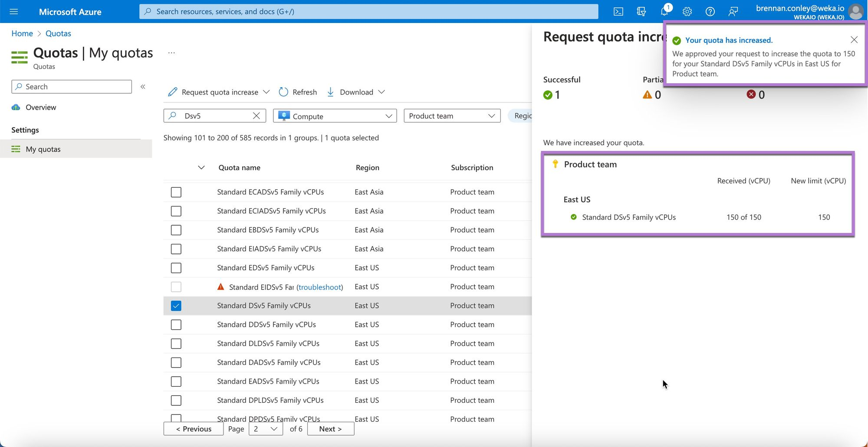Viewport: 868px width, 447px height.
Task: Uncheck Standard DSv5 Family vCPUs row
Action: point(176,306)
